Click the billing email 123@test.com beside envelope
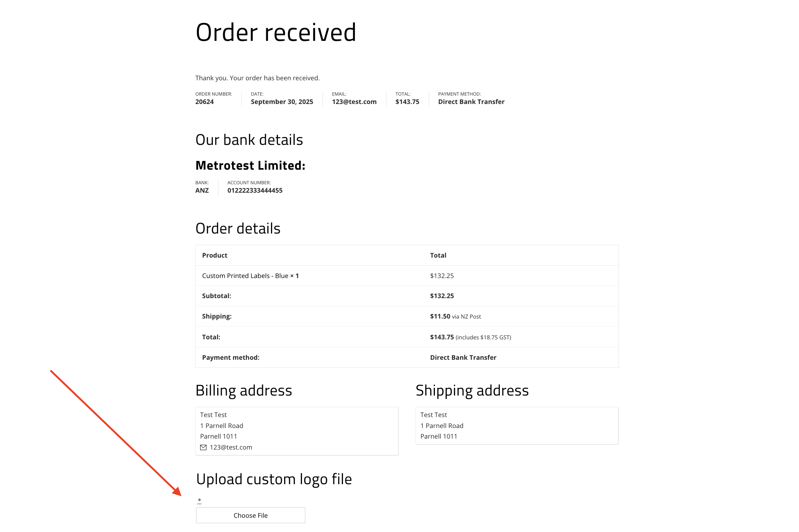The image size is (799, 532). click(231, 447)
